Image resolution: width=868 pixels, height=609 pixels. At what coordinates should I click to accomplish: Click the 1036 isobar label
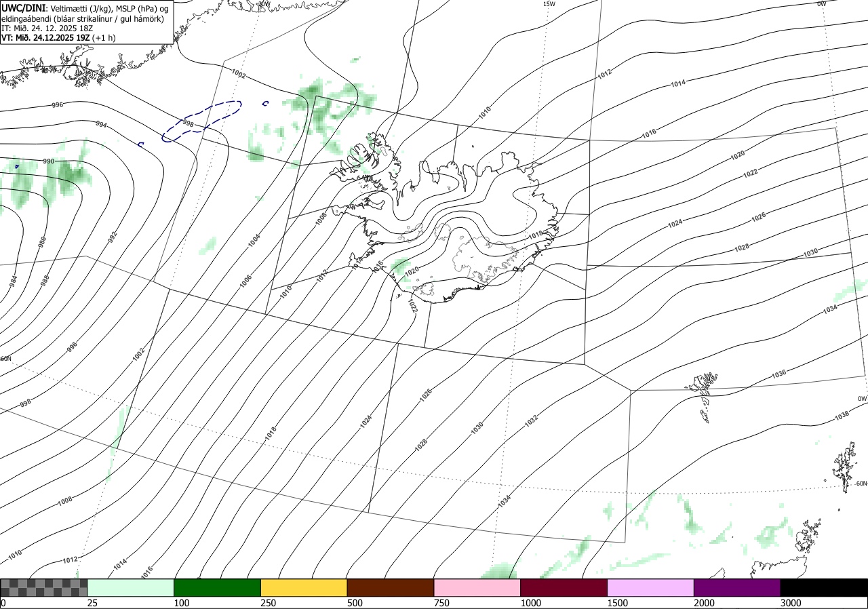(x=778, y=374)
